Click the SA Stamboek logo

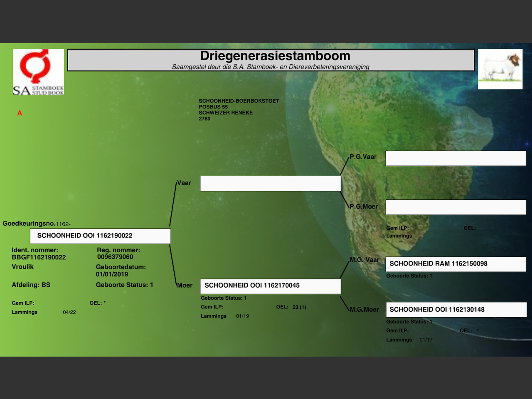38,71
